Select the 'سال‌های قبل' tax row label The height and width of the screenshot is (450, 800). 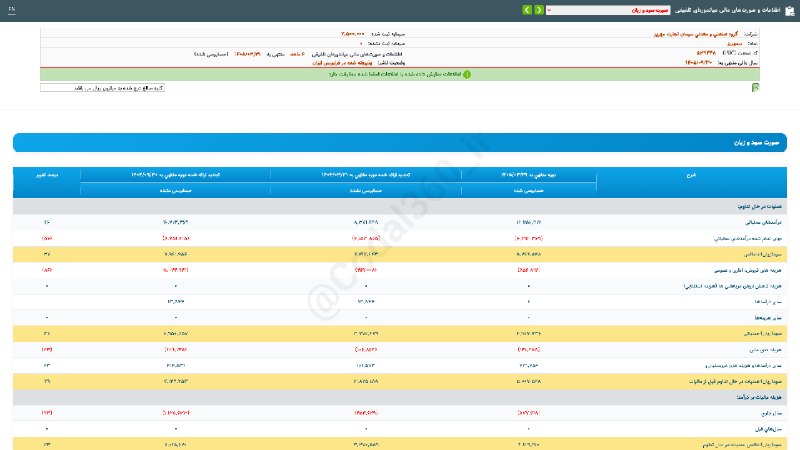(768, 429)
